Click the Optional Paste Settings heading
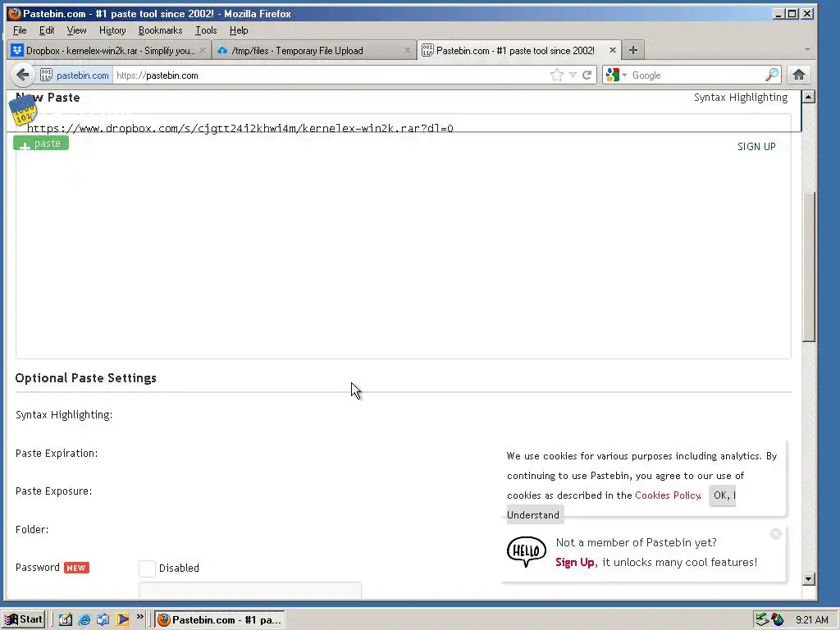This screenshot has height=630, width=840. (x=85, y=377)
